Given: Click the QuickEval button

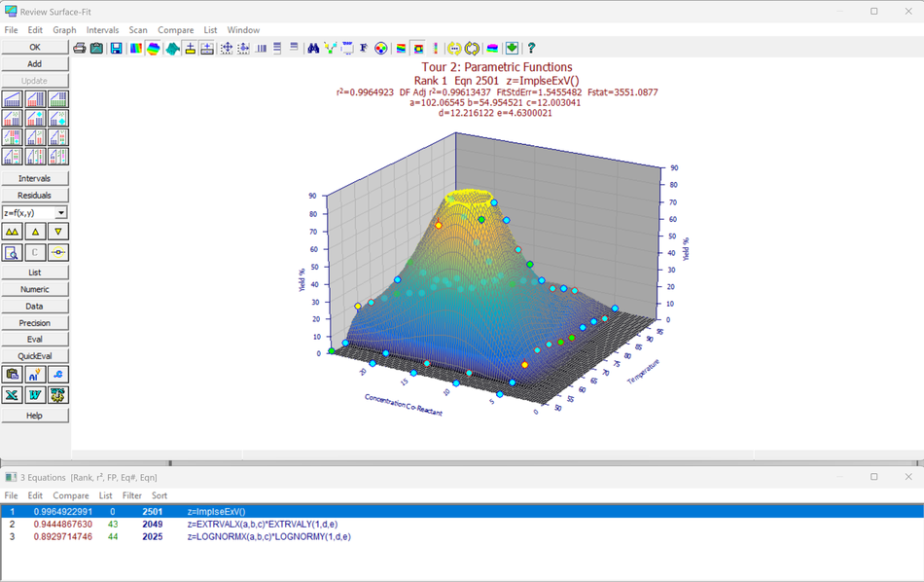Looking at the screenshot, I should 35,356.
